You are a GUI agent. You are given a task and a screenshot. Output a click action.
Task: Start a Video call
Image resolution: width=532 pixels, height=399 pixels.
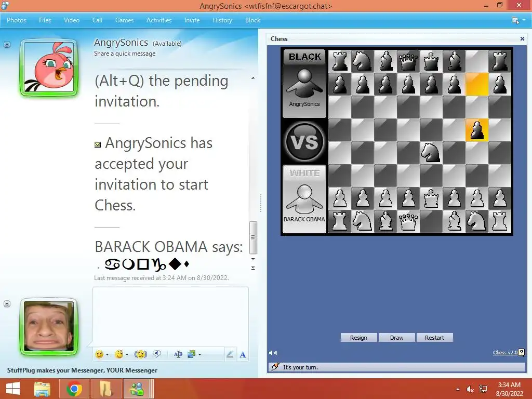[x=72, y=20]
